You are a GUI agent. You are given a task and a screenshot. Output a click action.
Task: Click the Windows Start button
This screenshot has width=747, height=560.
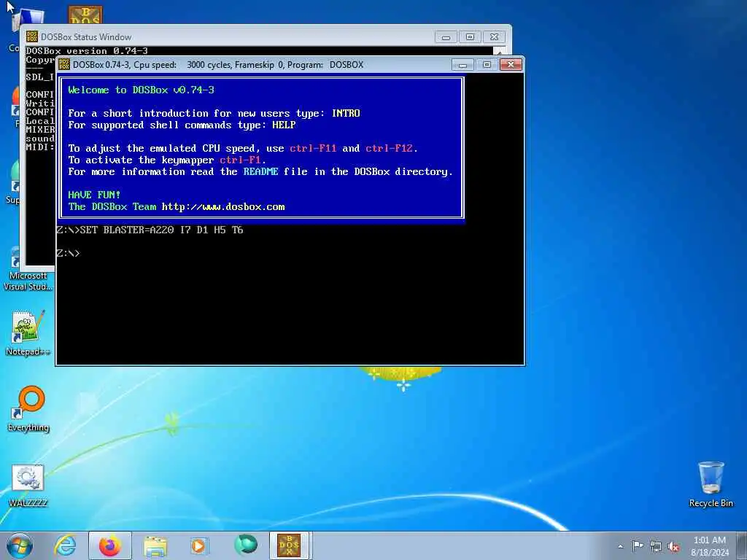point(20,545)
